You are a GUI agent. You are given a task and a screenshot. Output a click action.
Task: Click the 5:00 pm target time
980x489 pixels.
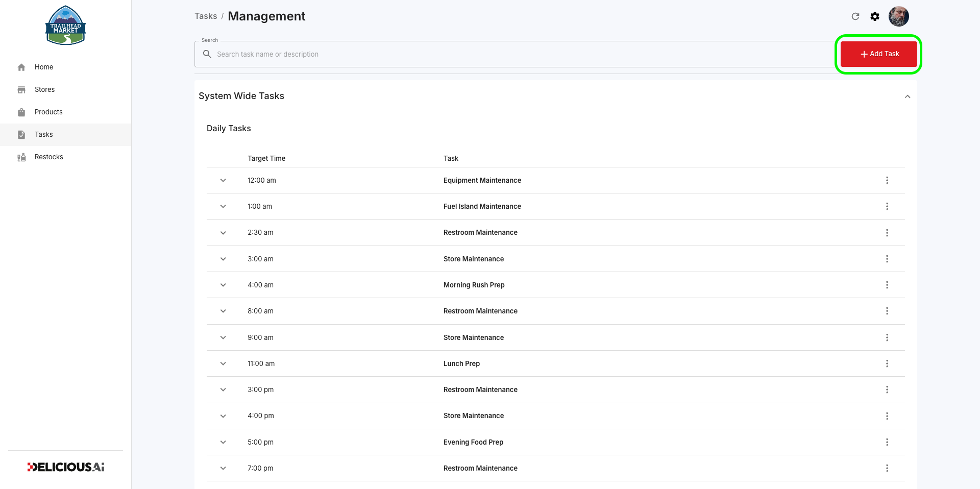pyautogui.click(x=261, y=442)
